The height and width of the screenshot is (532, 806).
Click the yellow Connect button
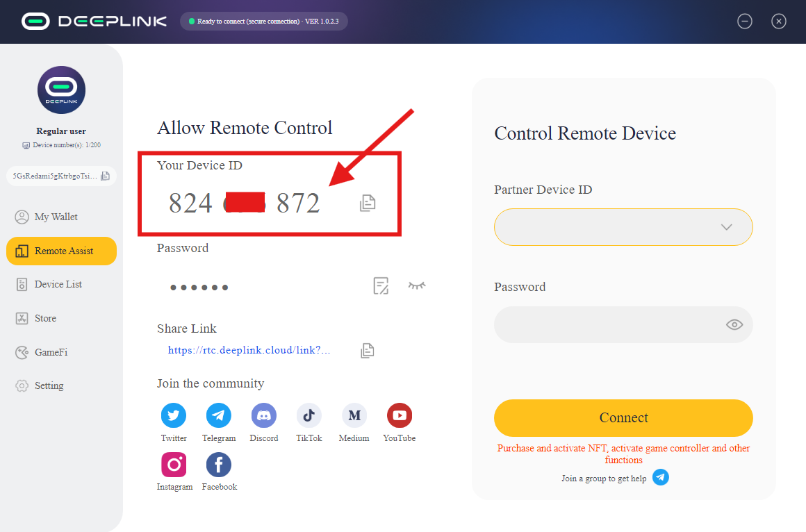(x=623, y=418)
